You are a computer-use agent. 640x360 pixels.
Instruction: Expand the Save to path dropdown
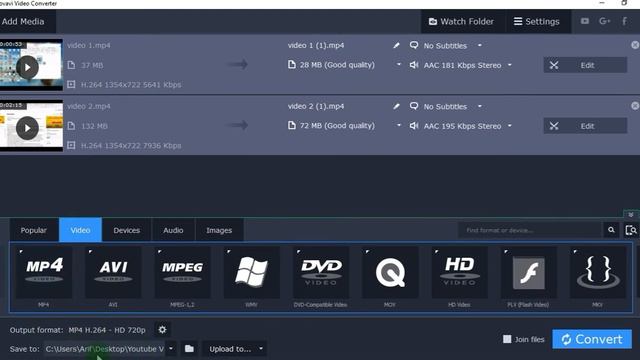171,349
